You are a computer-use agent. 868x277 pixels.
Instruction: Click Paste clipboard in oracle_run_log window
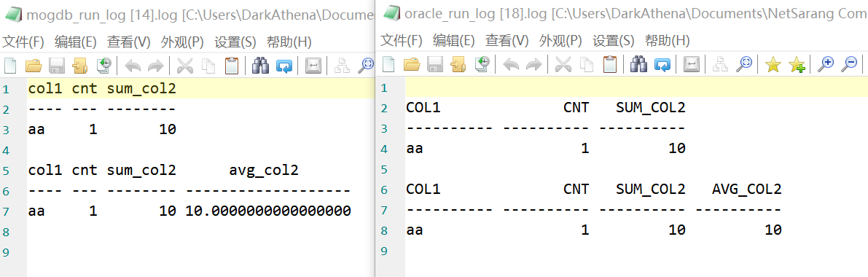coord(610,64)
